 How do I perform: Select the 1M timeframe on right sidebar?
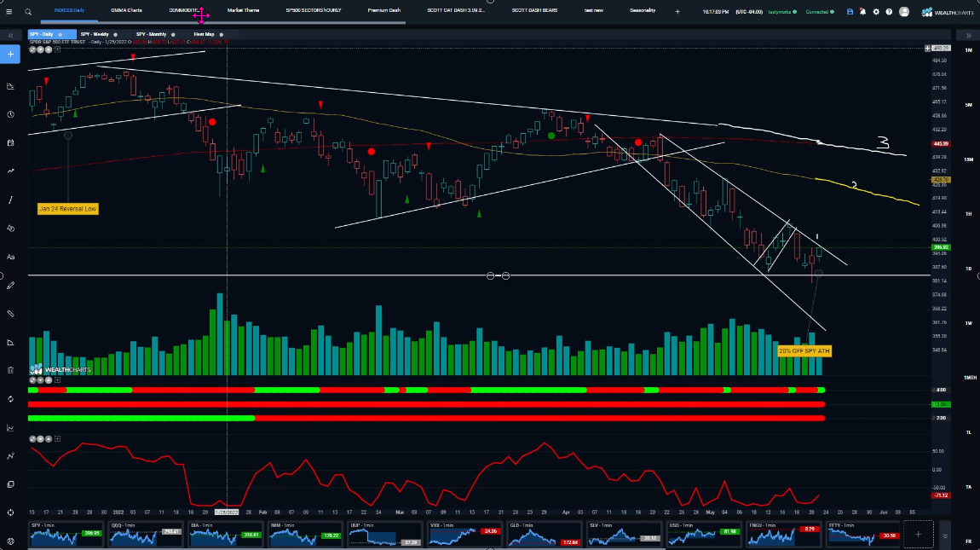point(969,50)
